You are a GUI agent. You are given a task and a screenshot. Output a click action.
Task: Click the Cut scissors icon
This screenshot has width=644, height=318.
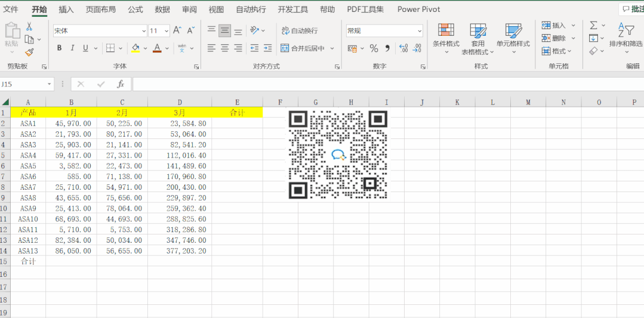[29, 27]
